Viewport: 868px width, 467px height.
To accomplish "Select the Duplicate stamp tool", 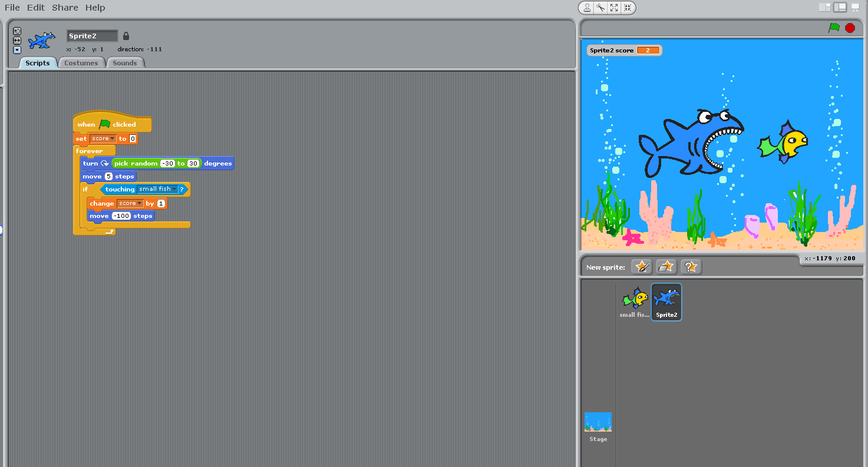I will tap(587, 8).
